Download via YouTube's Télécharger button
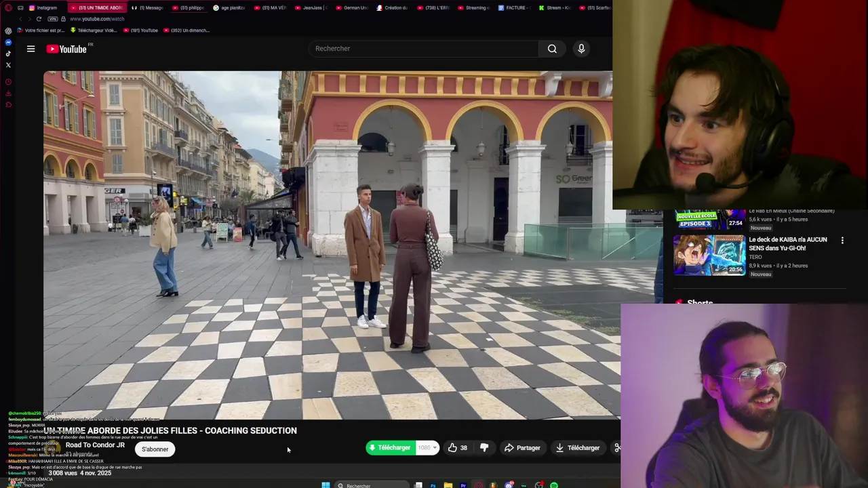868x488 pixels. (578, 448)
